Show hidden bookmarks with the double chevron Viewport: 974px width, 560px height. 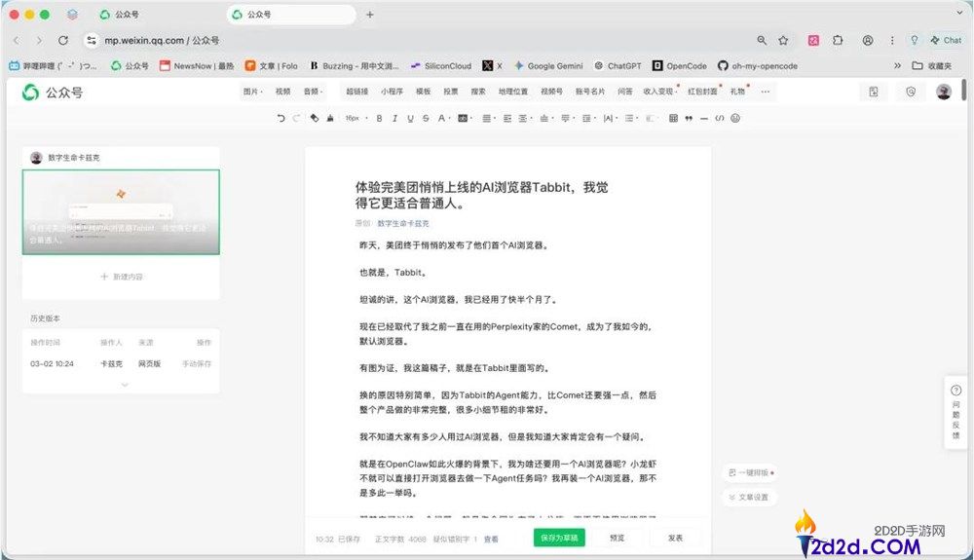pyautogui.click(x=897, y=66)
